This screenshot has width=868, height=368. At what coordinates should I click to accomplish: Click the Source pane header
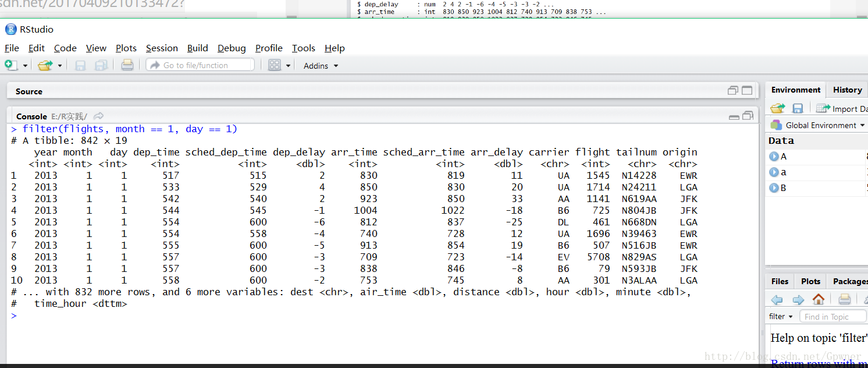382,91
